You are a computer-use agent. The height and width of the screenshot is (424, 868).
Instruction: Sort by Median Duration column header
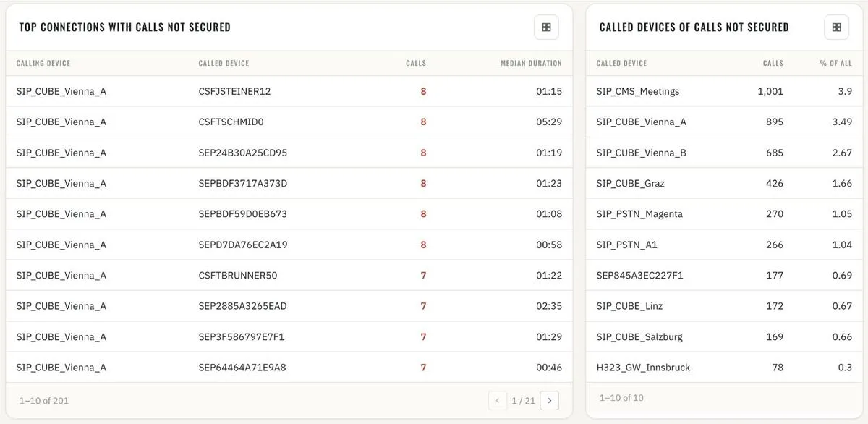point(531,64)
